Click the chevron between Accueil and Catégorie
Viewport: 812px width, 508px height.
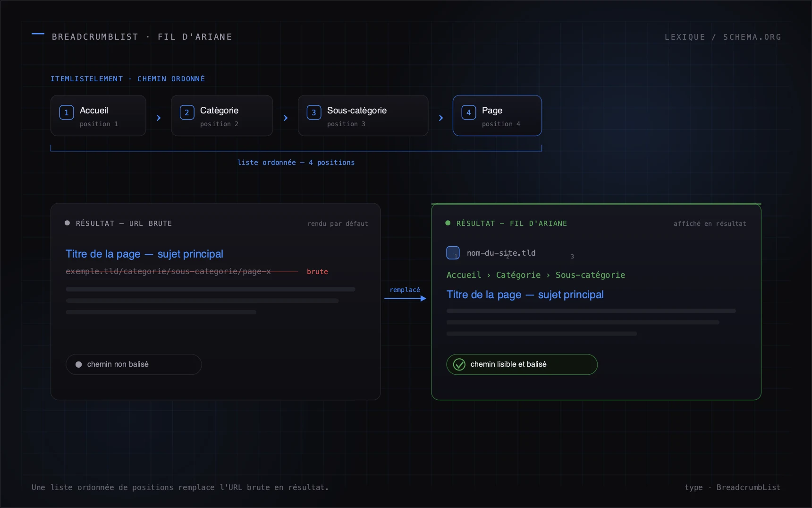[159, 118]
